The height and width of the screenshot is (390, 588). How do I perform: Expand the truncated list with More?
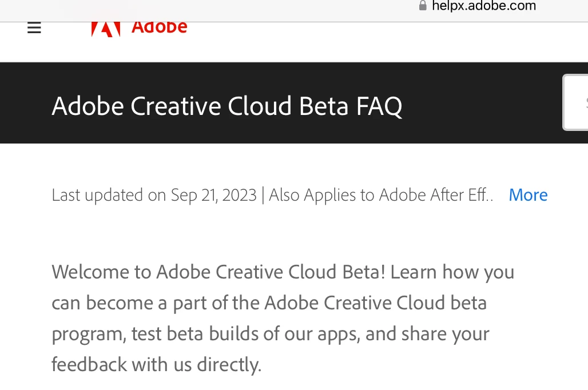point(528,195)
